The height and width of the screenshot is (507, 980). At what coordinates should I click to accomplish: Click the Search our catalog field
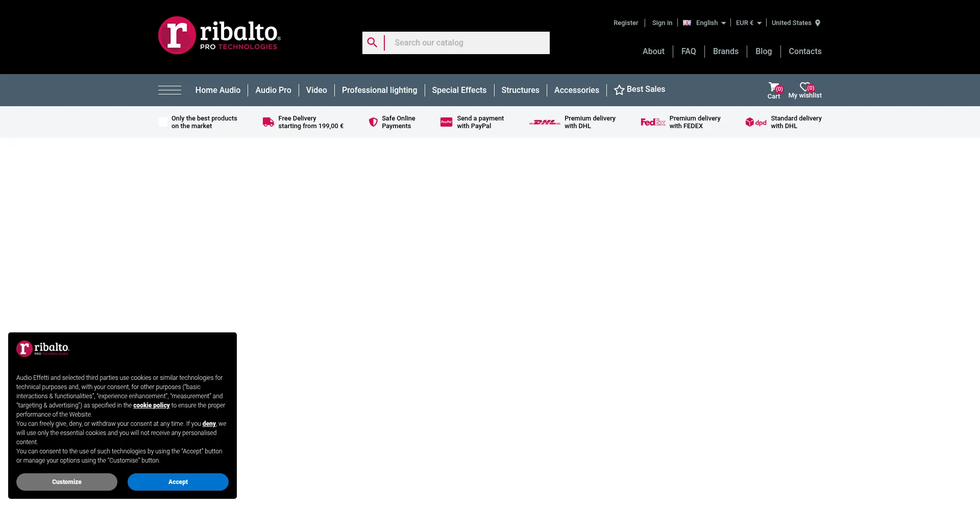click(x=467, y=43)
